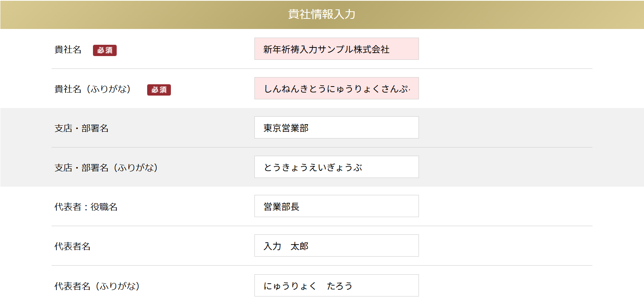
Task: Click the 貴社名（ふりがな） label text
Action: [x=93, y=89]
